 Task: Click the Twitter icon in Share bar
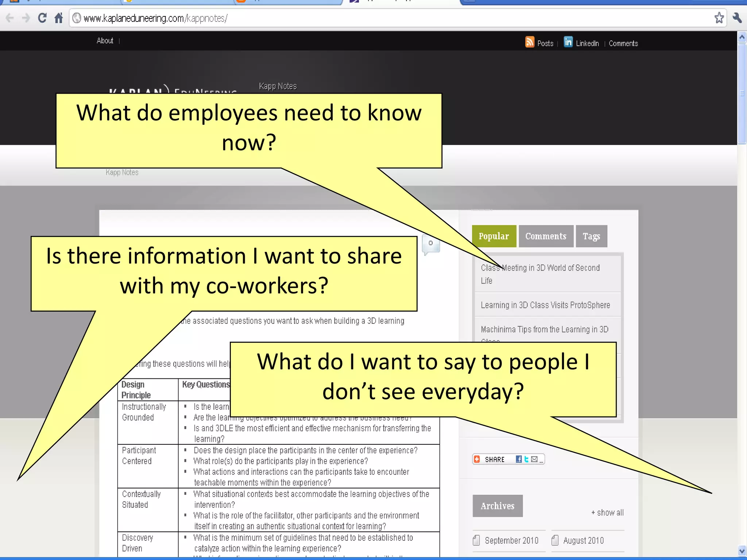526,459
